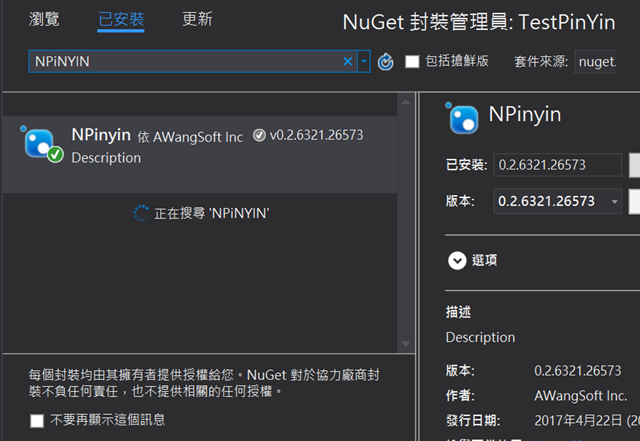Click the refresh icon beside the search box
640x441 pixels.
pyautogui.click(x=385, y=62)
